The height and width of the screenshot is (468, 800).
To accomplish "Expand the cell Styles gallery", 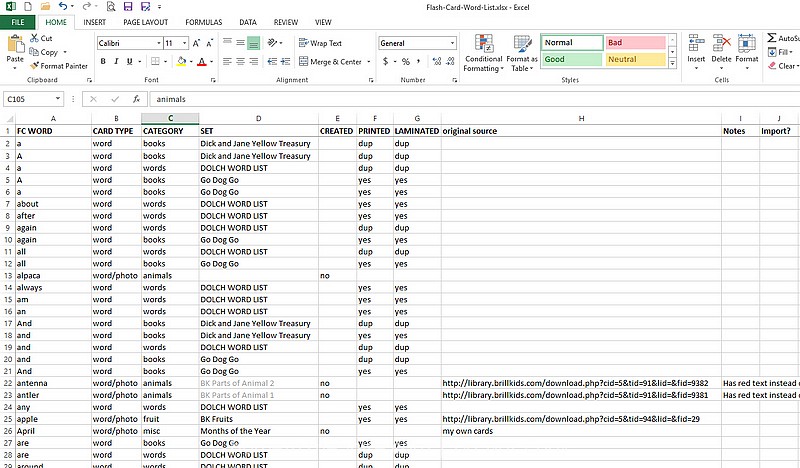I will (672, 63).
